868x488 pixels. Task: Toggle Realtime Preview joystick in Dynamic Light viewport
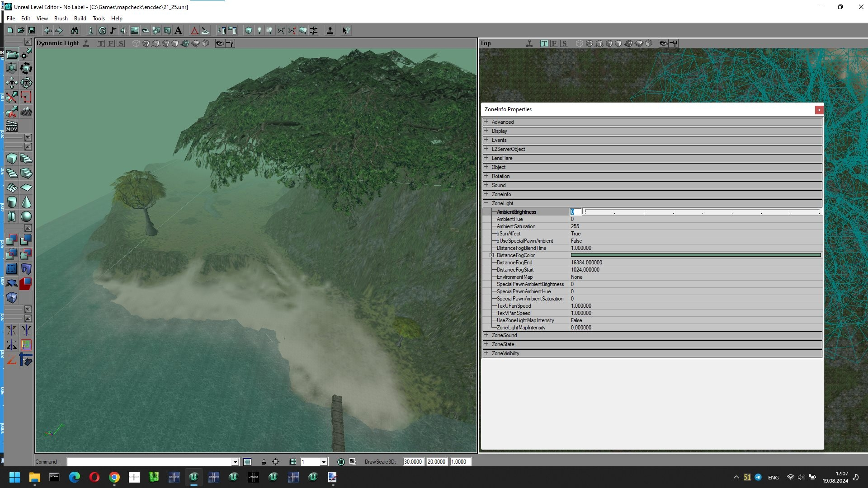pos(86,43)
